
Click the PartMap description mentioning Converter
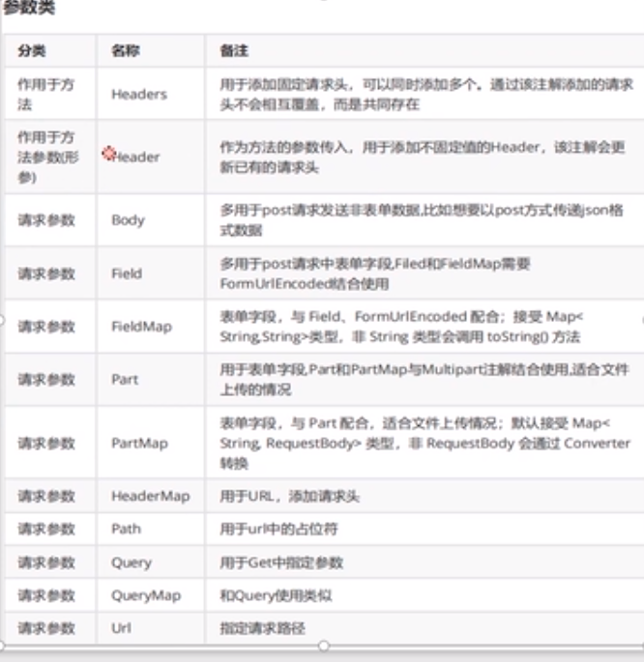424,443
